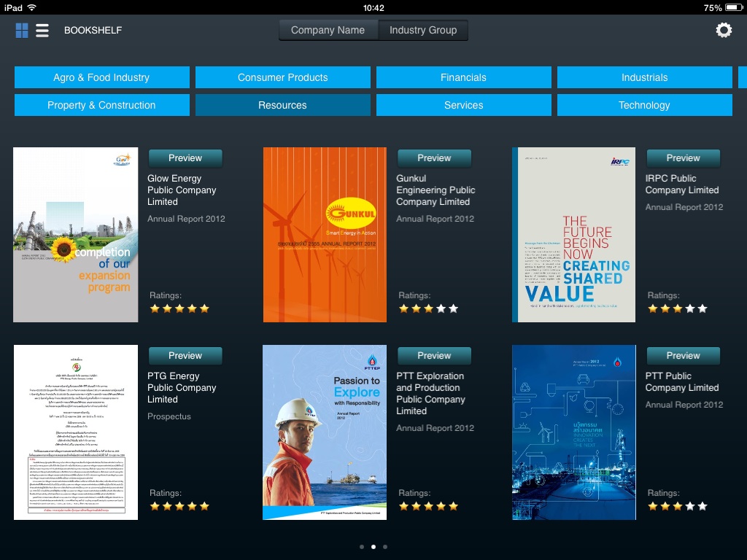This screenshot has height=560, width=747.
Task: Filter by Agro & Food Industry
Action: (101, 77)
